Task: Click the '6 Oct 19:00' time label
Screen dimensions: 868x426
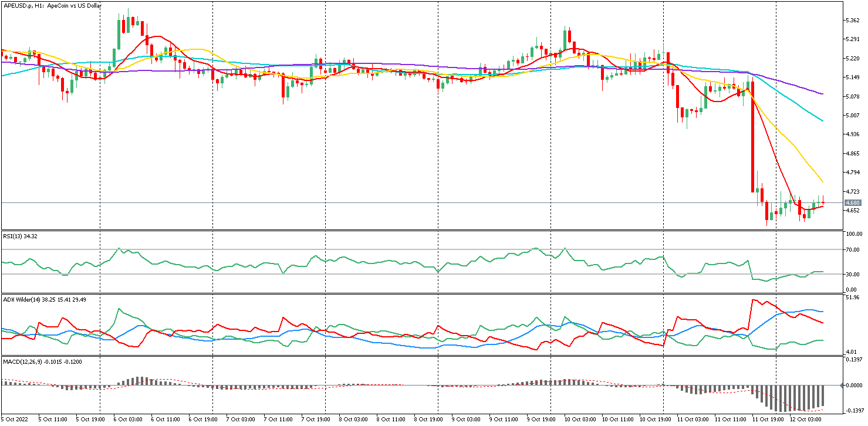Action: (203, 420)
